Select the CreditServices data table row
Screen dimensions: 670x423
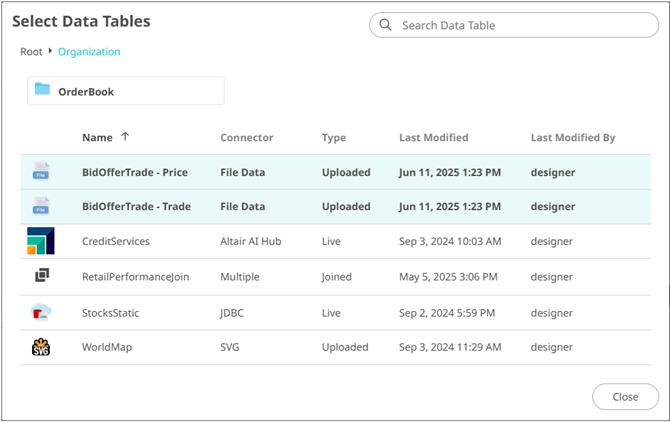(116, 242)
